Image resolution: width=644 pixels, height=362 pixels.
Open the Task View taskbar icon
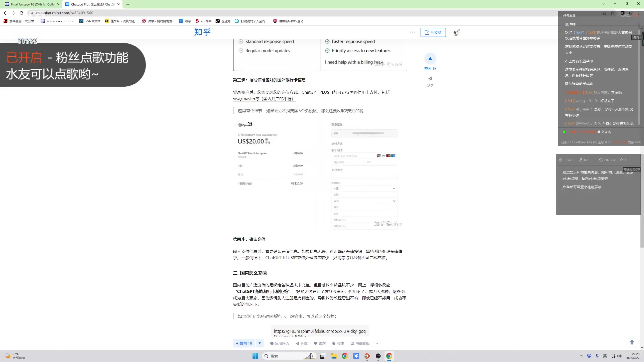pos(322,356)
